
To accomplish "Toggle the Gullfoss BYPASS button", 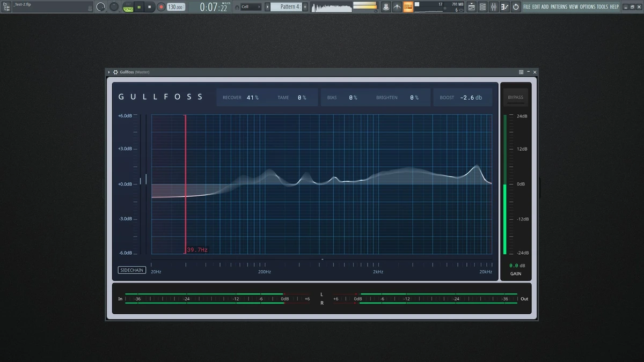I will 516,98.
